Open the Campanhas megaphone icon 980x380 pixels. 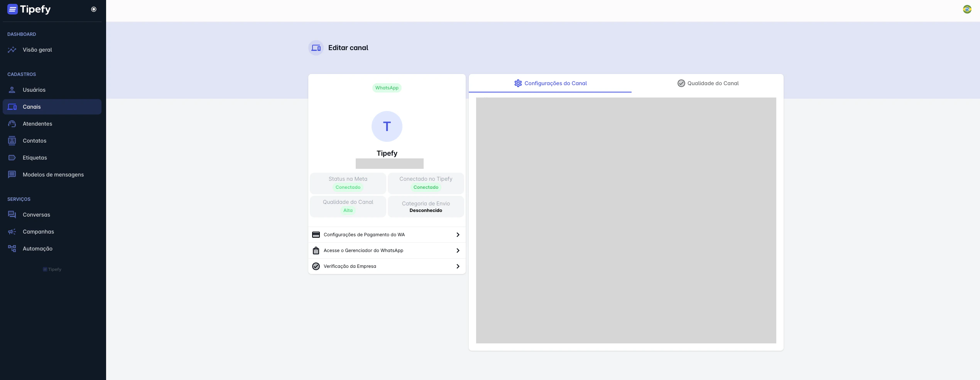click(12, 232)
